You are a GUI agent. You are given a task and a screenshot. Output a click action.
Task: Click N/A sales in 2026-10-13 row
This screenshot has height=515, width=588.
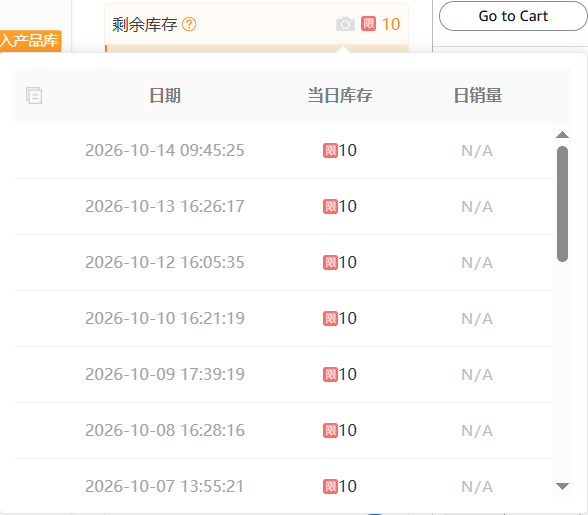click(x=477, y=207)
